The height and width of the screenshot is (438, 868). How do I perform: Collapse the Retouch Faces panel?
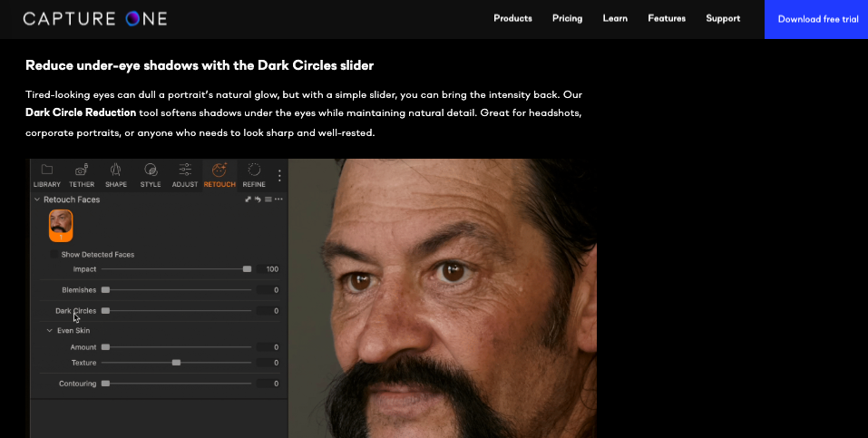tap(37, 200)
